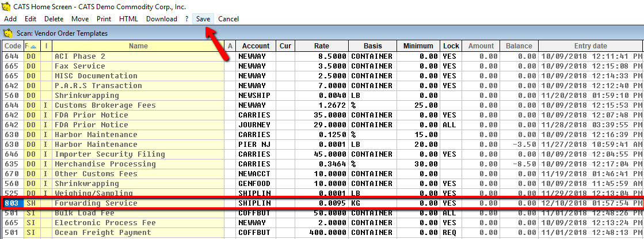Click the NEWACCT account cell

[254, 174]
